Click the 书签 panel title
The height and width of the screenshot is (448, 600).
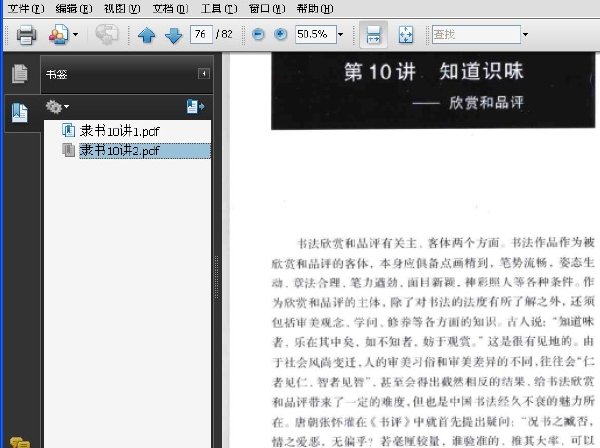(x=57, y=74)
